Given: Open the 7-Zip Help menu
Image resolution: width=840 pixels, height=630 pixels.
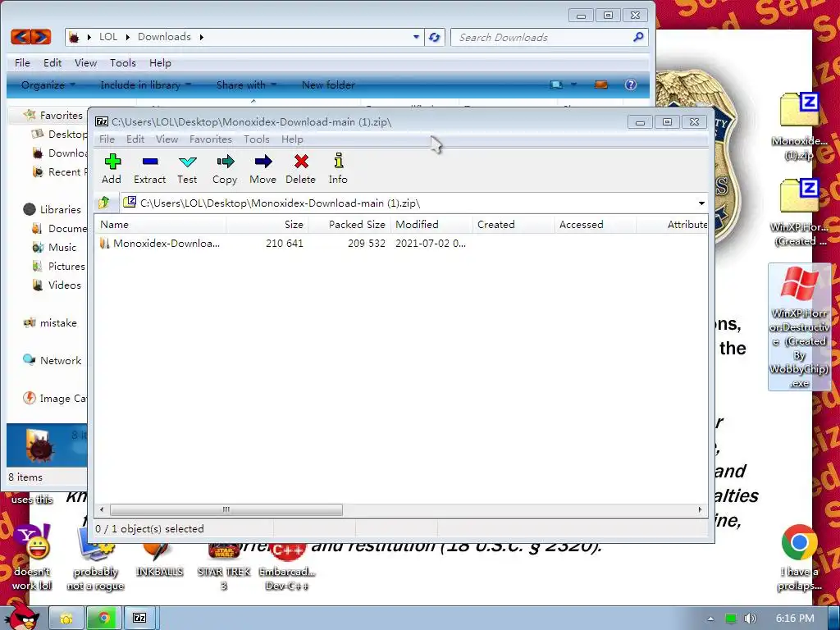Looking at the screenshot, I should [293, 139].
